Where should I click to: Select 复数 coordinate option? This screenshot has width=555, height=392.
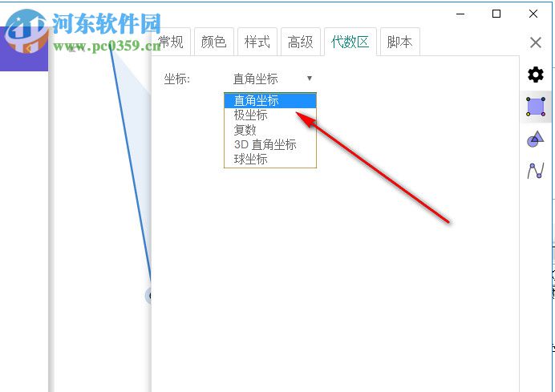coord(270,130)
